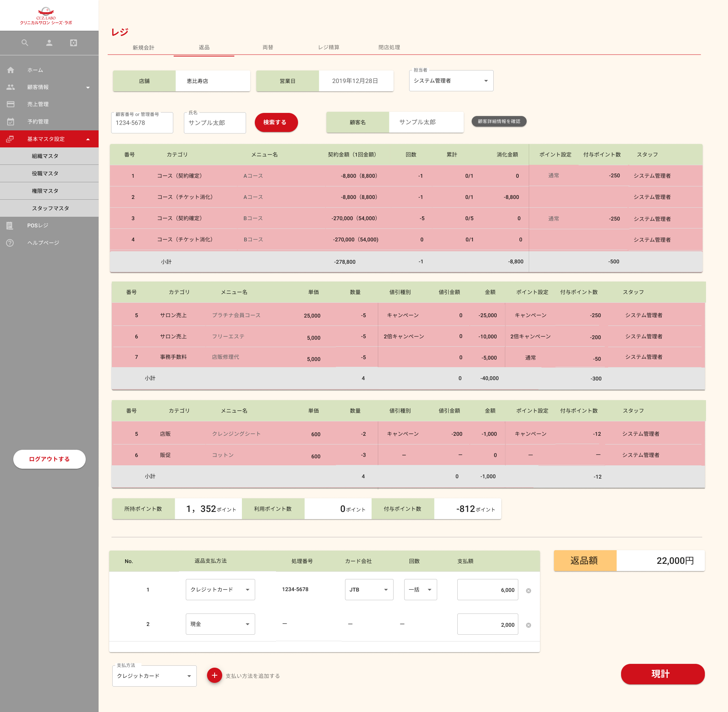
Task: Click the POSレジ receipt icon
Action: 10,225
